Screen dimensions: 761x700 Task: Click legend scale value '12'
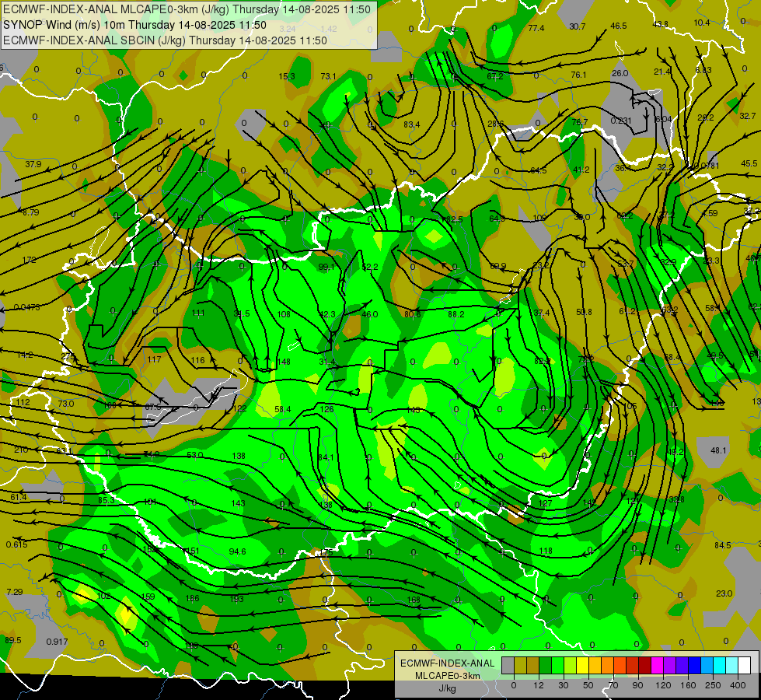tap(539, 685)
